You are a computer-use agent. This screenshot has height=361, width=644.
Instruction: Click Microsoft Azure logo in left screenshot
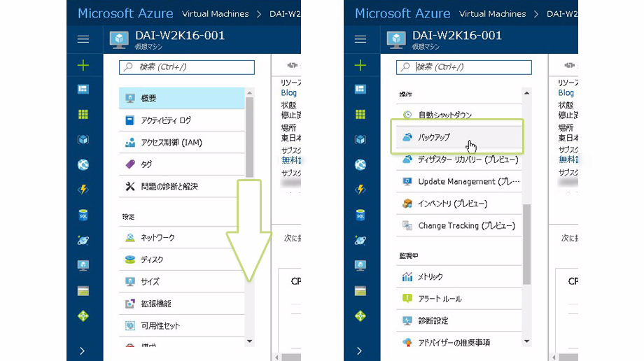(125, 13)
